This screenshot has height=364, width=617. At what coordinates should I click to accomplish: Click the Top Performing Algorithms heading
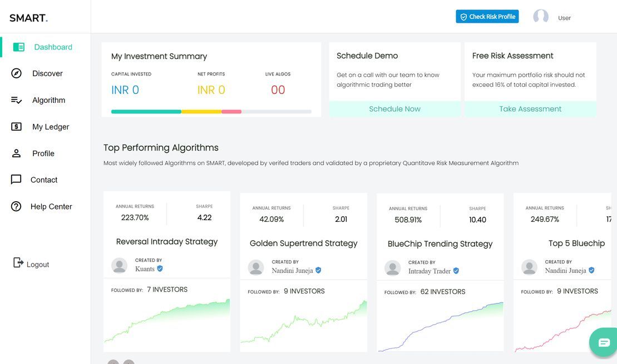click(x=161, y=148)
